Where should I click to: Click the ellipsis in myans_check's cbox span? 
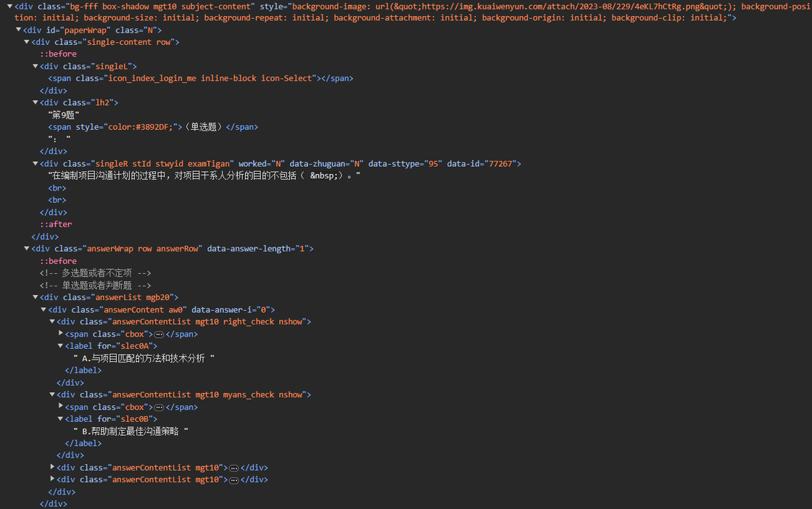(159, 407)
